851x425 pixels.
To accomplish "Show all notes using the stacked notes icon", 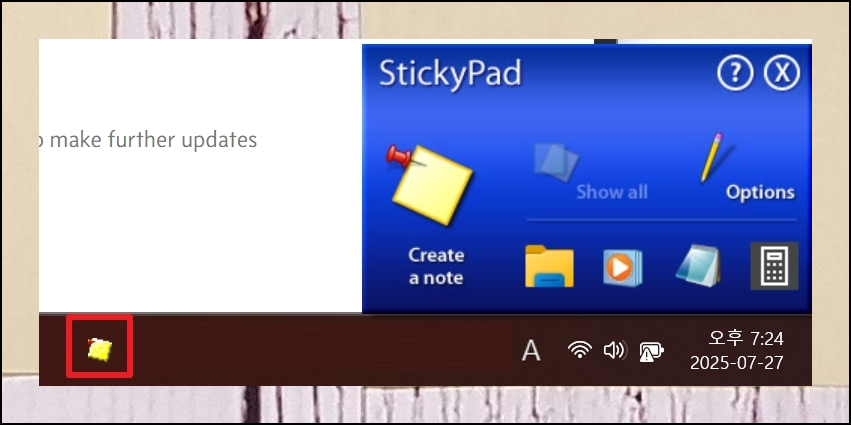I will coord(555,161).
